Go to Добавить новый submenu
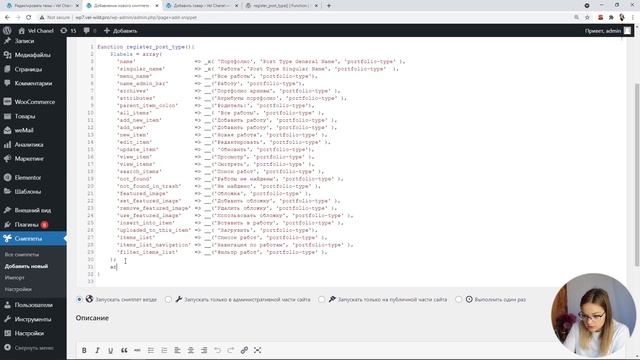Image resolution: width=640 pixels, height=360 pixels. pyautogui.click(x=26, y=266)
